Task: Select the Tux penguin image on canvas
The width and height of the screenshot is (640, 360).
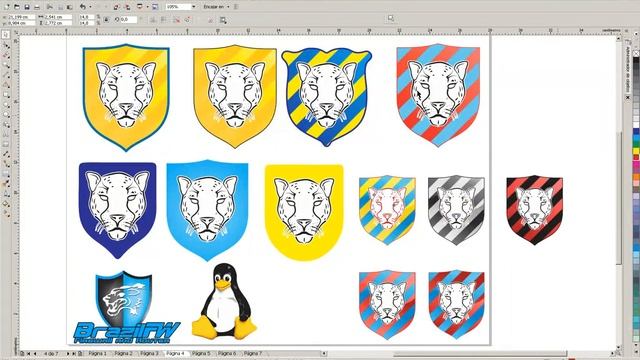Action: 224,301
